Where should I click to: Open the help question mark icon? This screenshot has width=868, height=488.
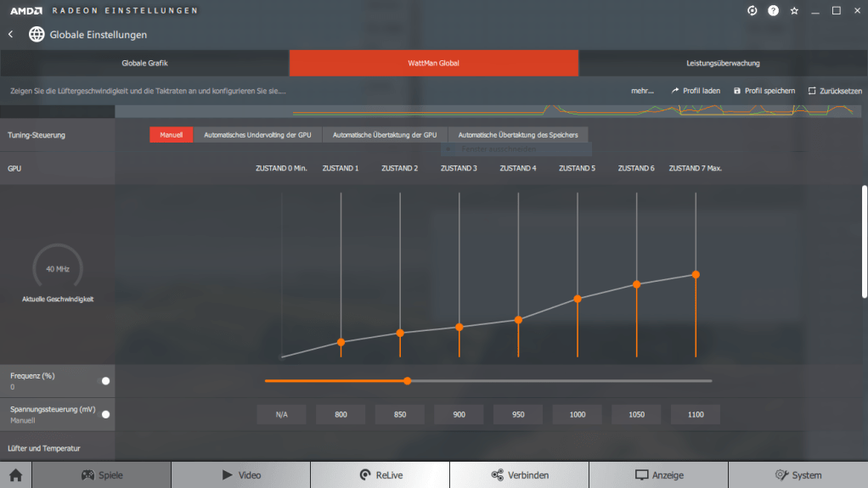[773, 11]
